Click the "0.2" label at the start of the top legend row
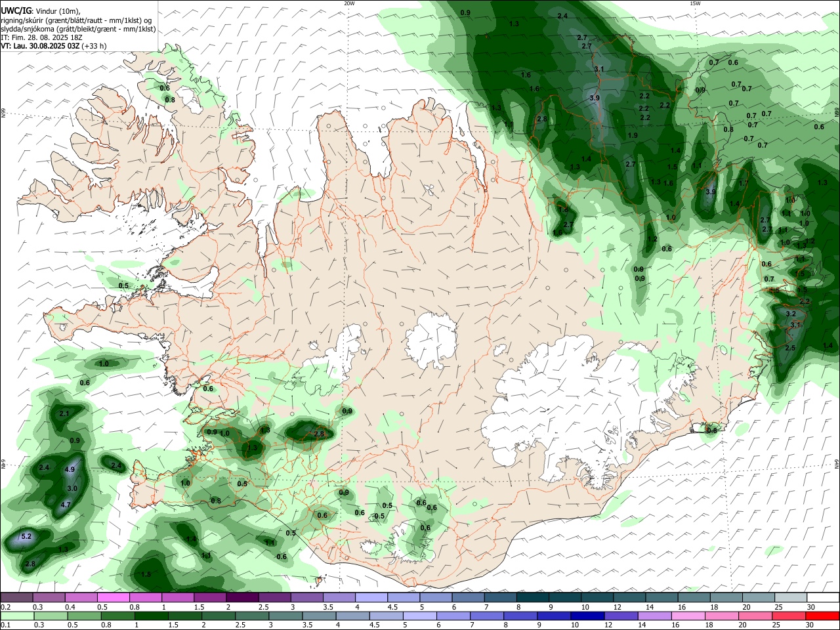 [5, 607]
